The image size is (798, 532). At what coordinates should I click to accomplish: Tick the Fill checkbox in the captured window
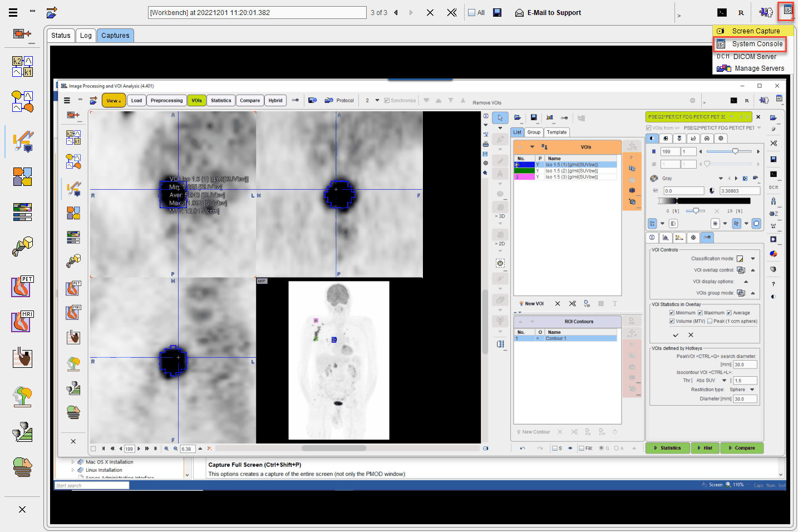[x=582, y=448]
